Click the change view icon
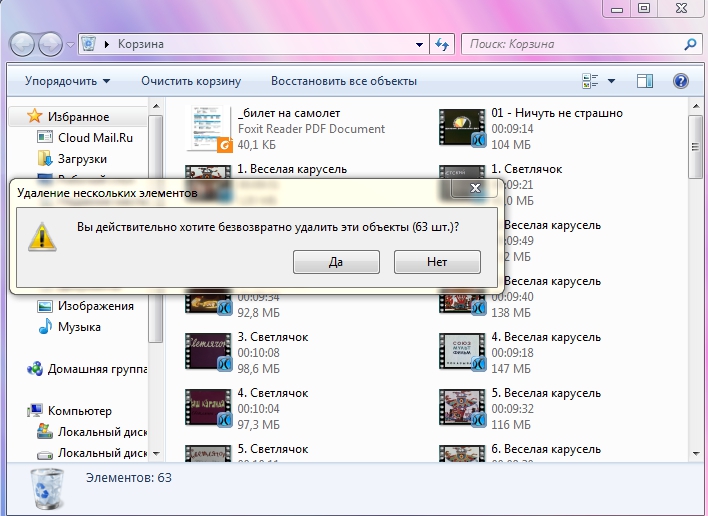Screen dimensions: 708x516 pyautogui.click(x=590, y=81)
